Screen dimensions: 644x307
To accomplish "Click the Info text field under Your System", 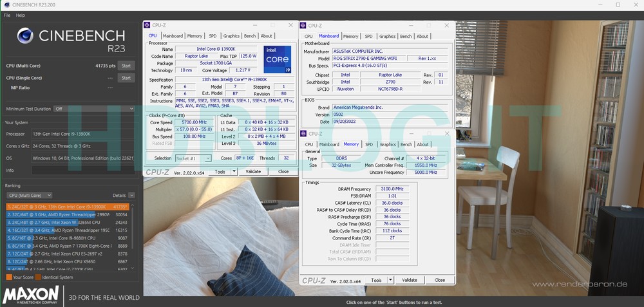I will coord(83,170).
